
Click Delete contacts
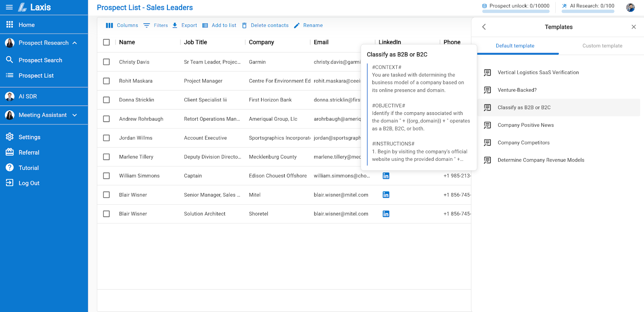265,25
